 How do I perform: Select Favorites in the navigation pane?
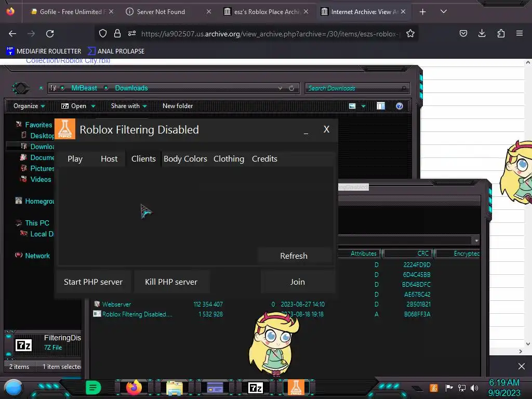coord(38,125)
